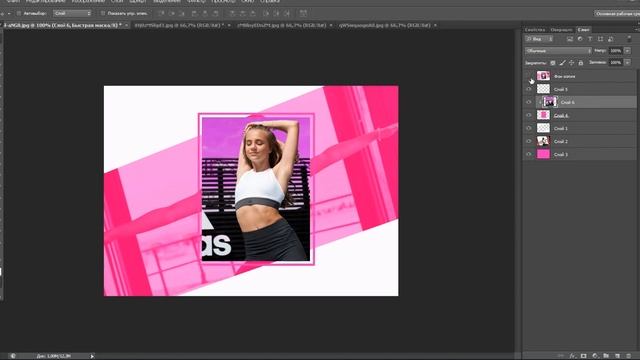This screenshot has height=360, width=640.
Task: Click the Auto-Align Layers icon
Action: coord(303,13)
